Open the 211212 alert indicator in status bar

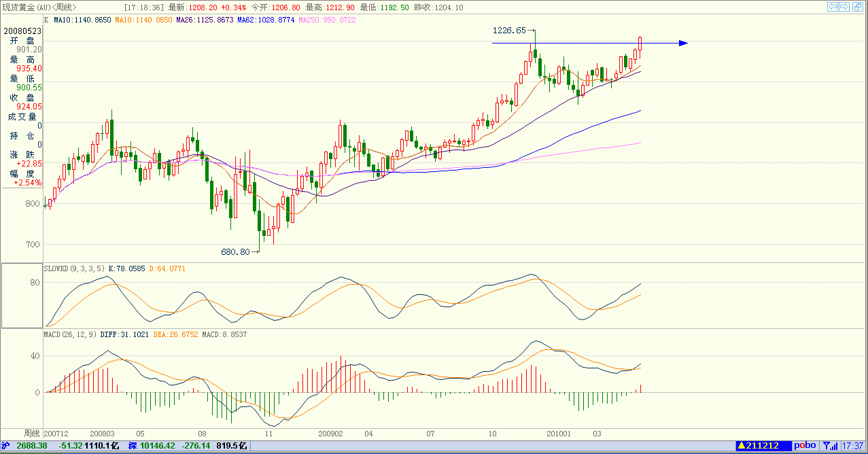[764, 446]
